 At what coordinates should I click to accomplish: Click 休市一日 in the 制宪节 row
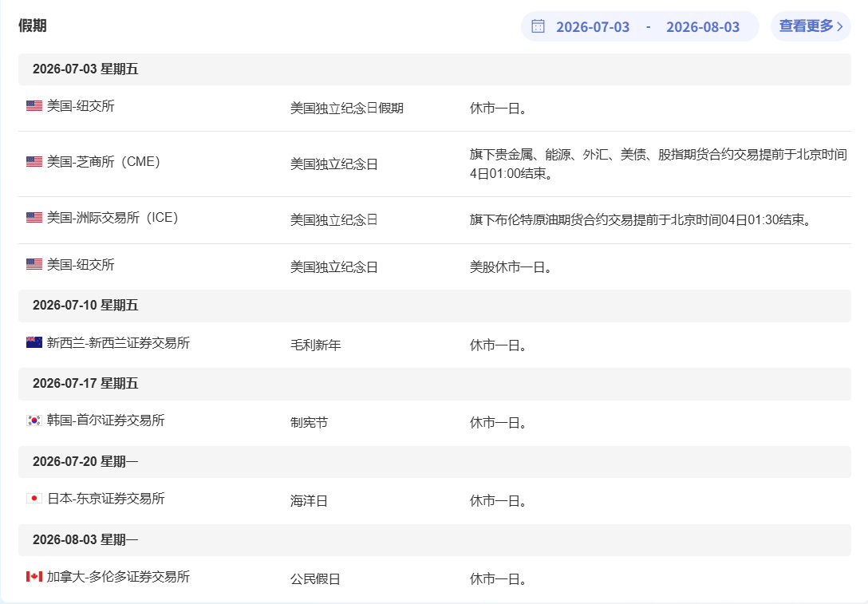pos(498,422)
